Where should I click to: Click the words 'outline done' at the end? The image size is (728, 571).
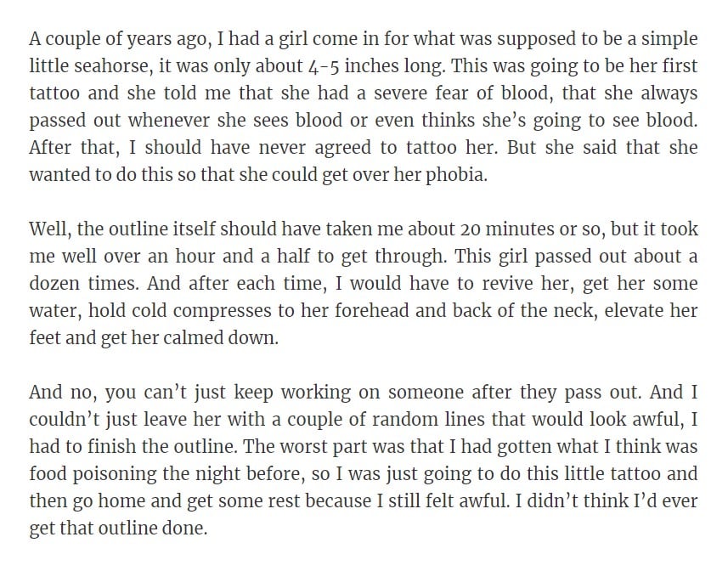(x=151, y=529)
